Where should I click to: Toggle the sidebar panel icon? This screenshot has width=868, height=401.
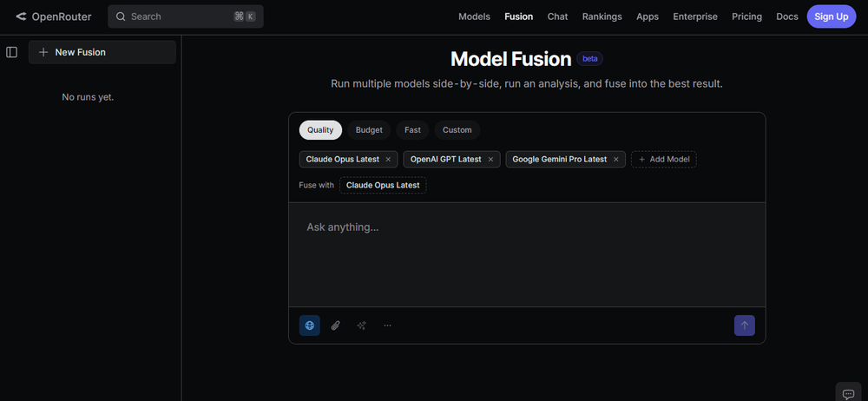(11, 52)
